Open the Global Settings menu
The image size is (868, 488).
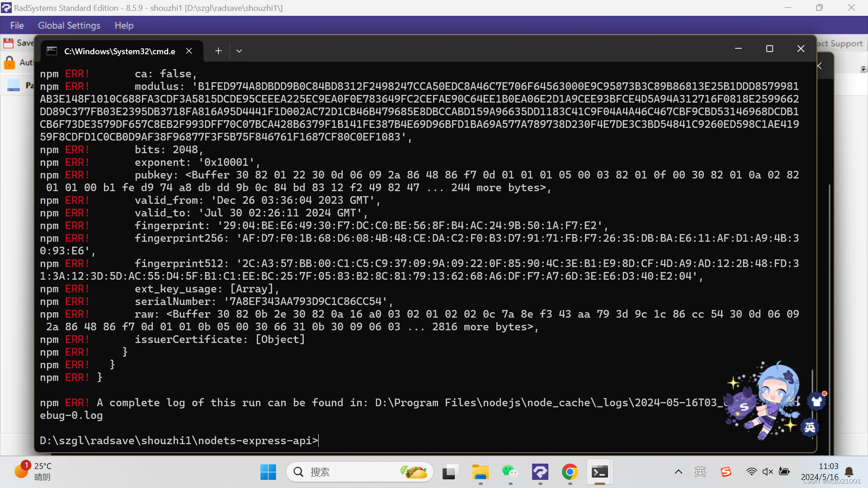coord(69,26)
